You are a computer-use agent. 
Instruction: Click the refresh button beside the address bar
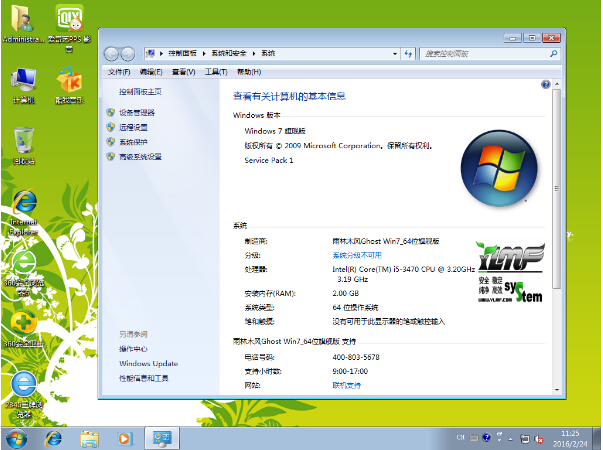pyautogui.click(x=408, y=53)
